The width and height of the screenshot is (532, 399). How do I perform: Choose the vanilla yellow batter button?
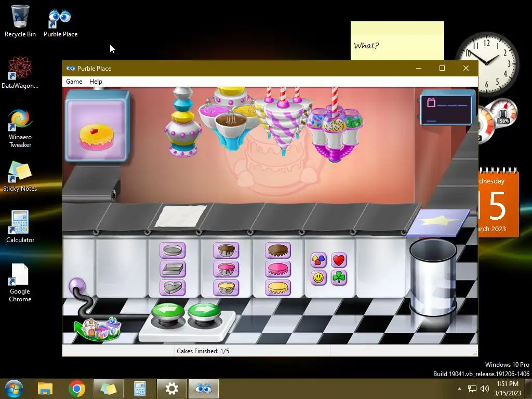click(226, 287)
